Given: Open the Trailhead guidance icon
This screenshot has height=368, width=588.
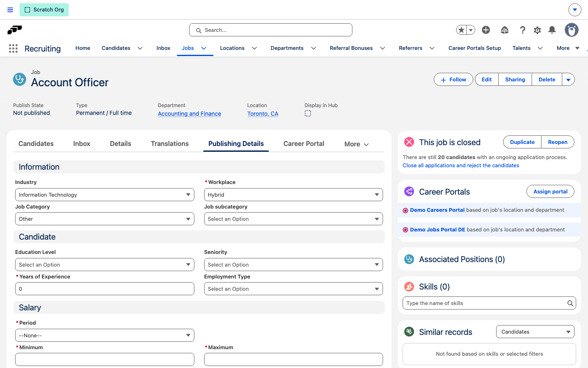Looking at the screenshot, I should tap(505, 30).
